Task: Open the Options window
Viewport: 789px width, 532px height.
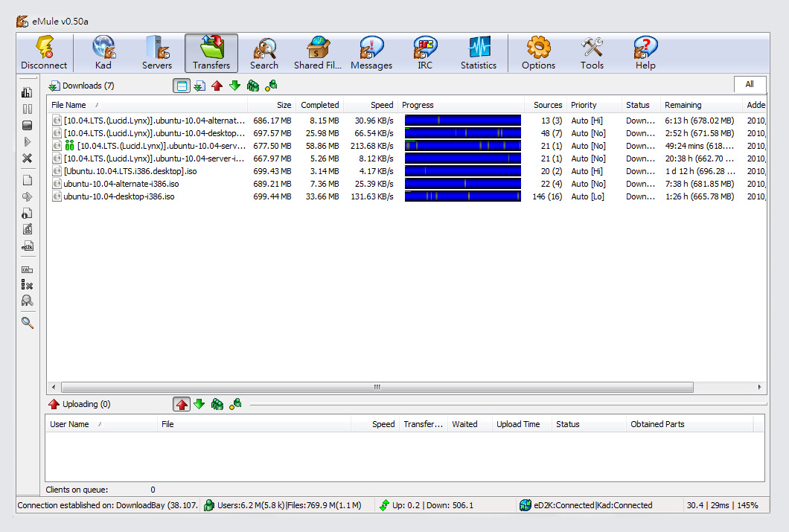Action: [x=538, y=53]
